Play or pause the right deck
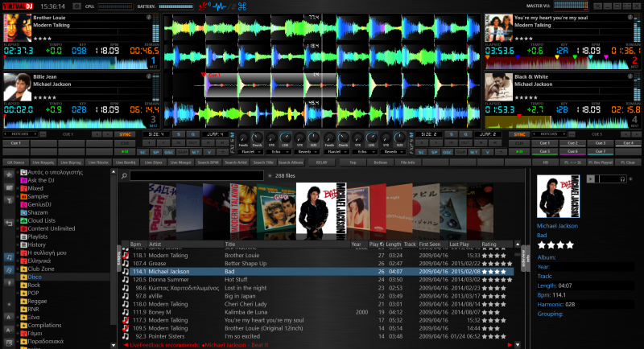 (x=519, y=152)
